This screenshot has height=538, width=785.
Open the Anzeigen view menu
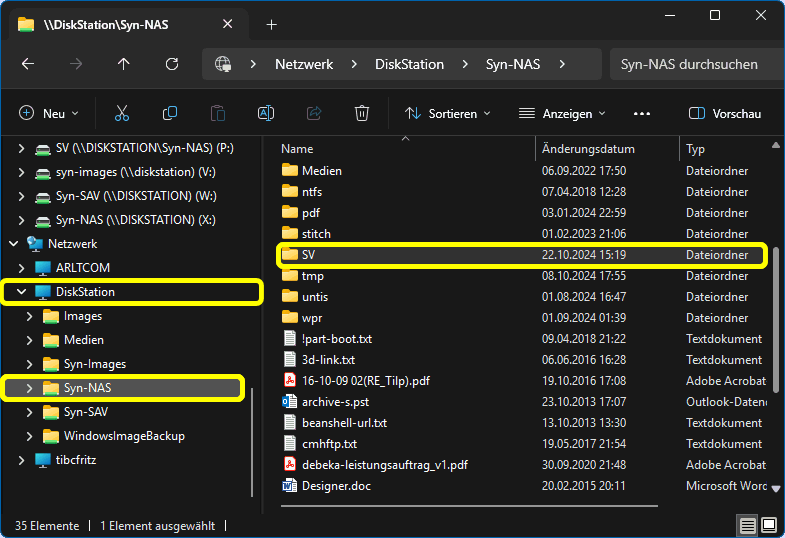pos(563,114)
